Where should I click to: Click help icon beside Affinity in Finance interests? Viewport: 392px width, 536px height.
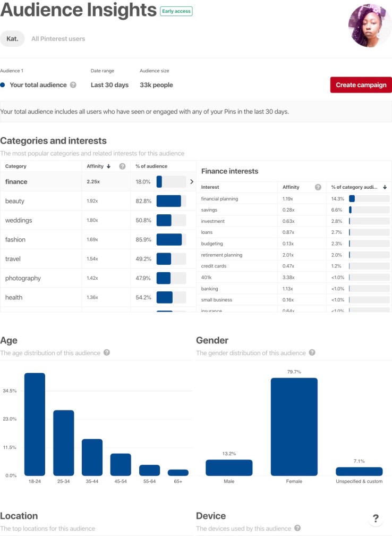point(318,187)
